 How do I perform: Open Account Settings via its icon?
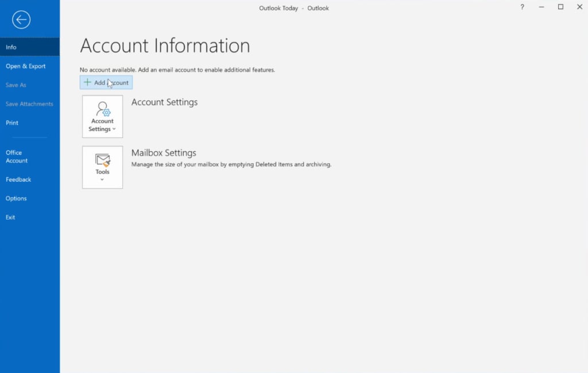pyautogui.click(x=102, y=116)
